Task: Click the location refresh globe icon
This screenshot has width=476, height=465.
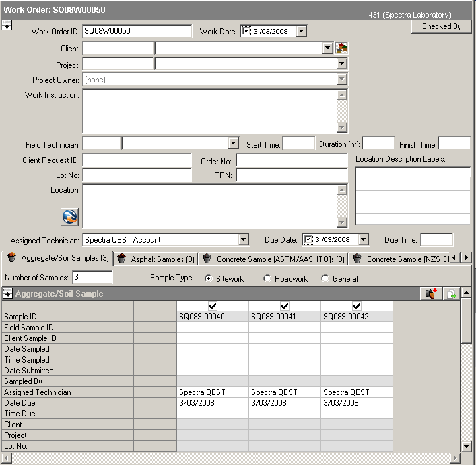Action: [x=69, y=217]
